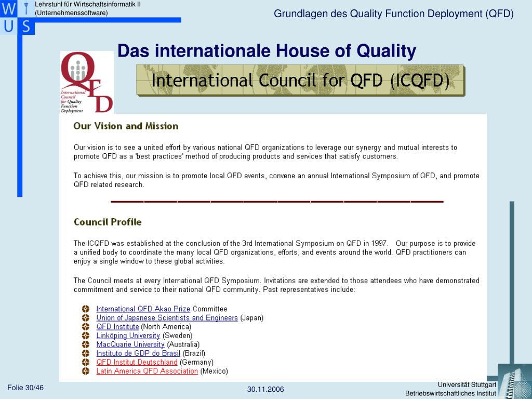The image size is (532, 399).
Task: Click 'Universität Stuttgart' footer text
Action: point(467,385)
